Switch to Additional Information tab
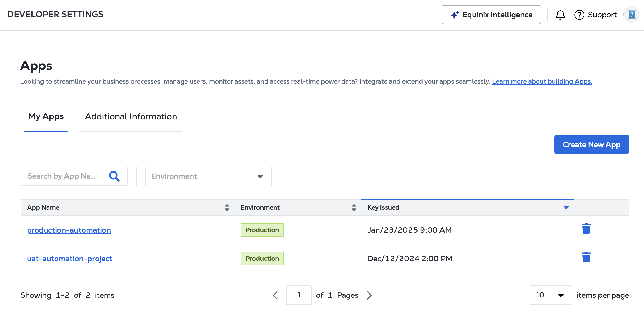Image resolution: width=644 pixels, height=317 pixels. (131, 117)
